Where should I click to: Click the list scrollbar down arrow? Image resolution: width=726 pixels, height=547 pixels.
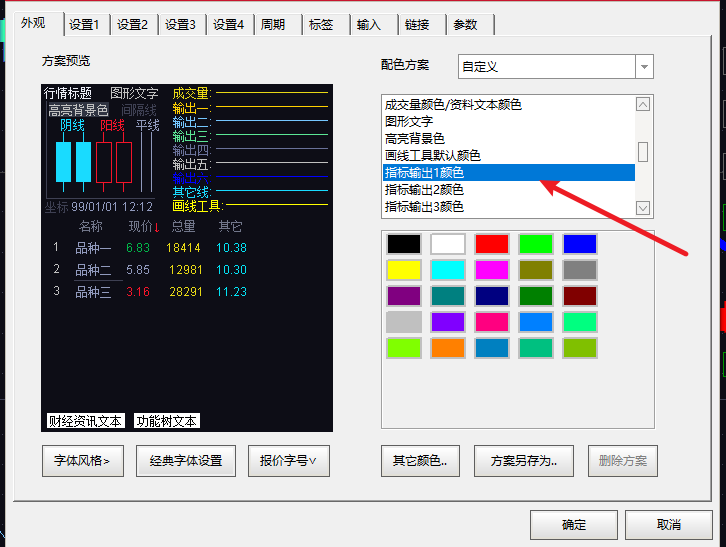(643, 207)
